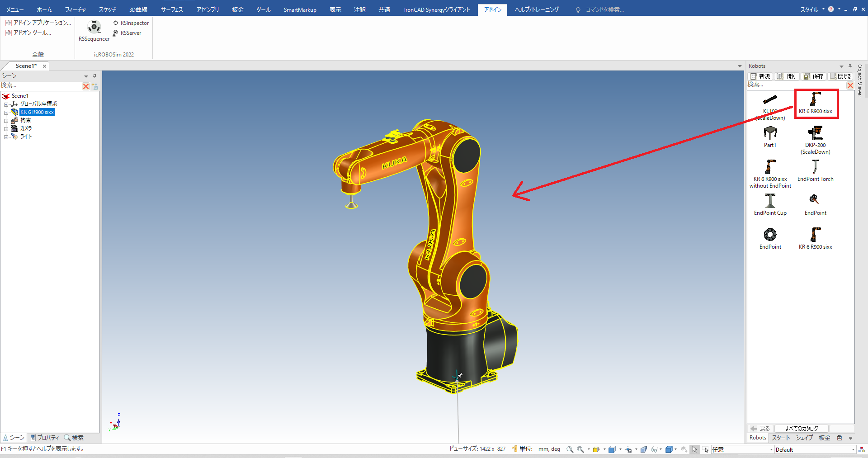Expand the KR 6 R900 sixx tree node
Screen dimensions: 868x458
pyautogui.click(x=6, y=112)
